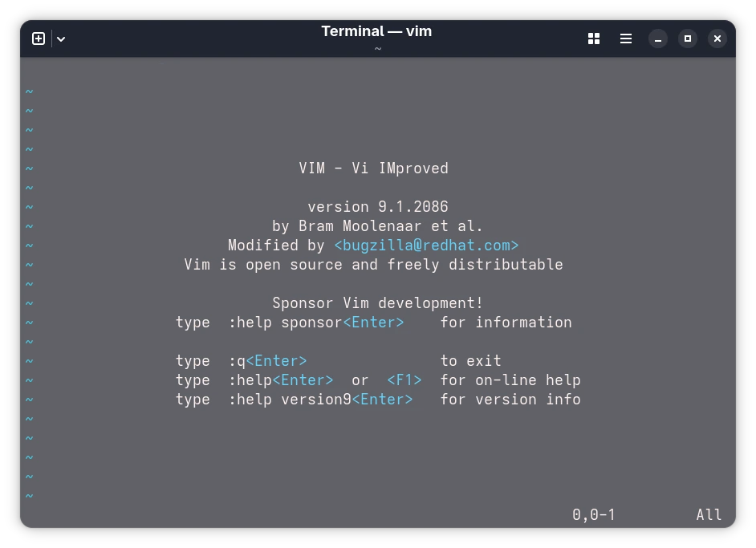
Task: Click the Sponsor Vim development text
Action: [377, 302]
